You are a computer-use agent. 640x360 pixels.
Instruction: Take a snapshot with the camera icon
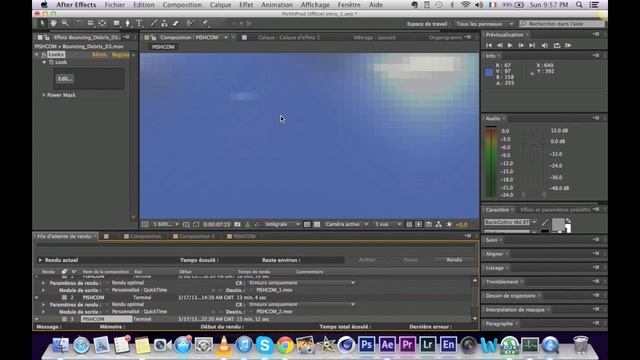pos(237,224)
